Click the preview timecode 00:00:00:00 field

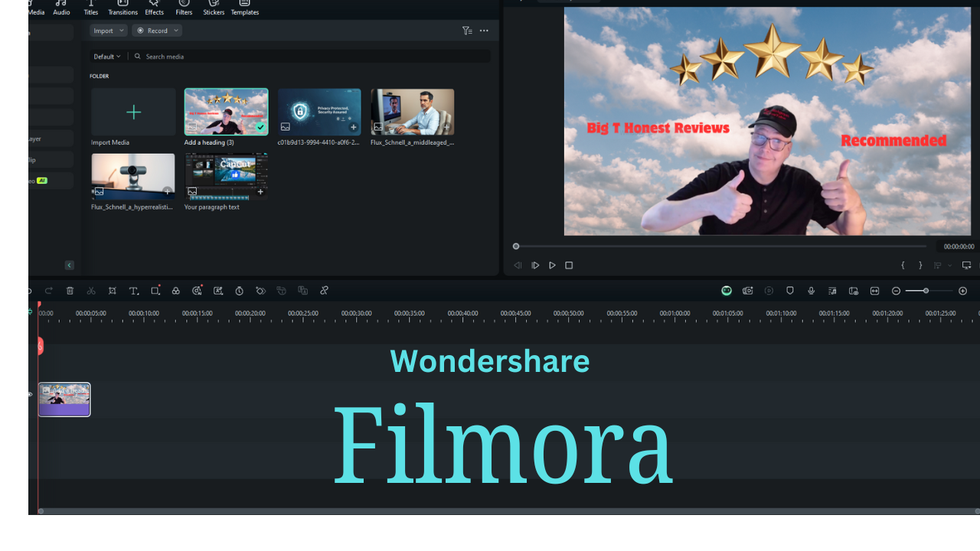coord(959,246)
